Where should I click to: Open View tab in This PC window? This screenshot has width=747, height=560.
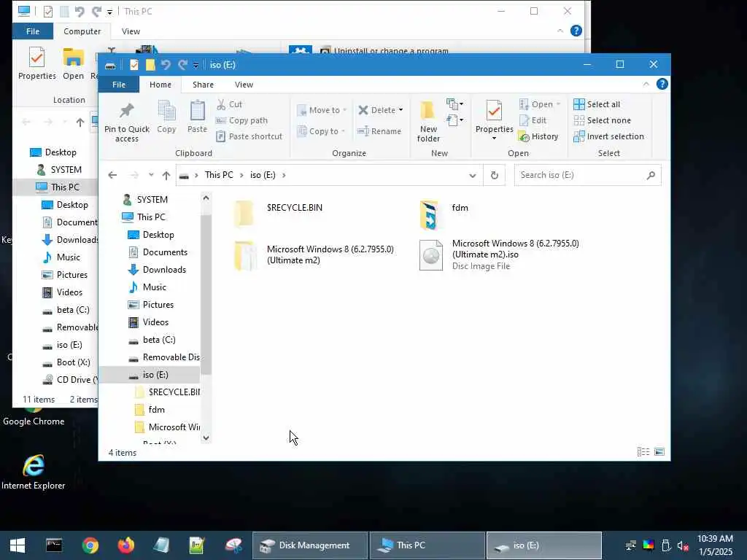[131, 31]
